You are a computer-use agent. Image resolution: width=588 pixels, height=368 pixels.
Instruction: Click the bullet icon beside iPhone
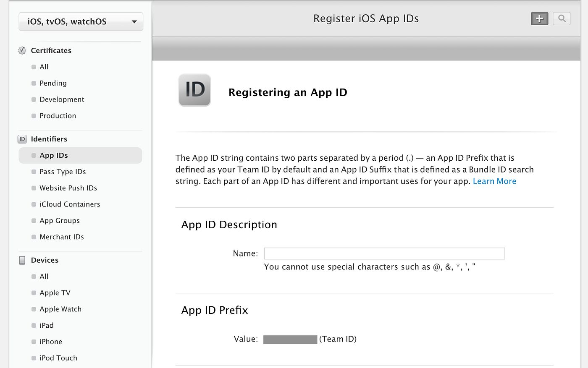click(x=34, y=342)
